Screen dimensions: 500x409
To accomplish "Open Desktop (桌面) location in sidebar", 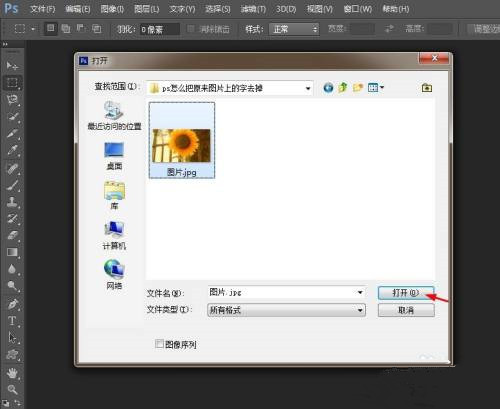I will (x=114, y=156).
